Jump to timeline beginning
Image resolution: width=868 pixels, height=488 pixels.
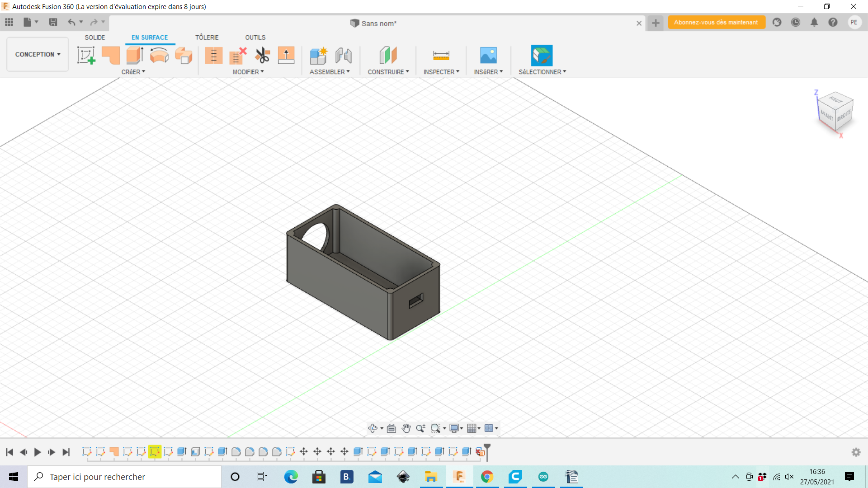click(9, 452)
